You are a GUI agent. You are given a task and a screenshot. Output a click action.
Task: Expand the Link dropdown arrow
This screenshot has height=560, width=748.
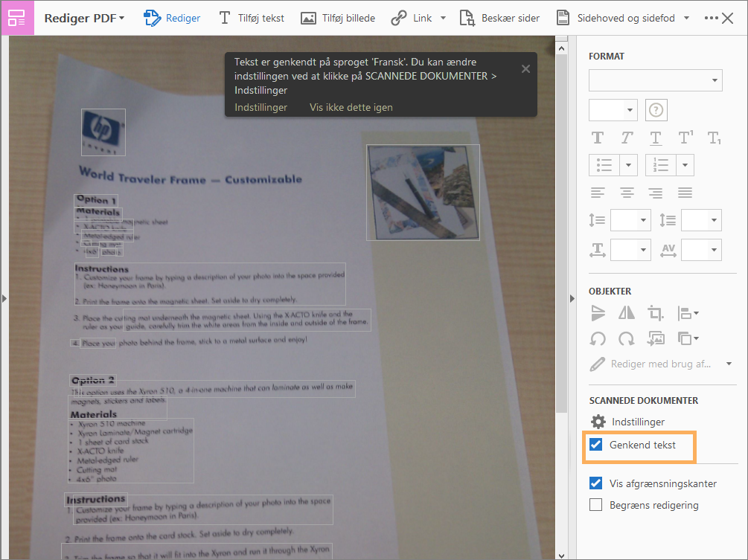(443, 18)
